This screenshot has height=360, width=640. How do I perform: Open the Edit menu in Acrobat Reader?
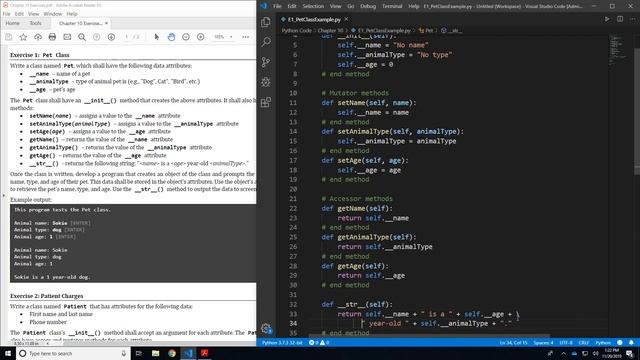(x=19, y=14)
